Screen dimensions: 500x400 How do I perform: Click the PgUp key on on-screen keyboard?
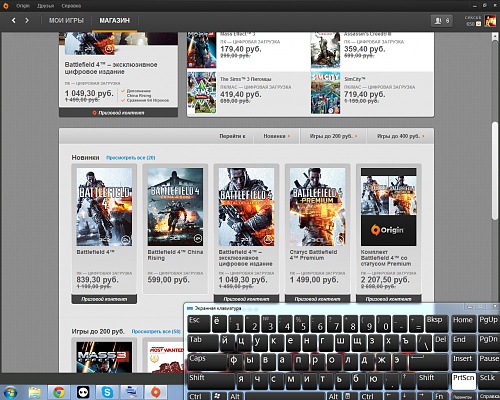pos(489,323)
